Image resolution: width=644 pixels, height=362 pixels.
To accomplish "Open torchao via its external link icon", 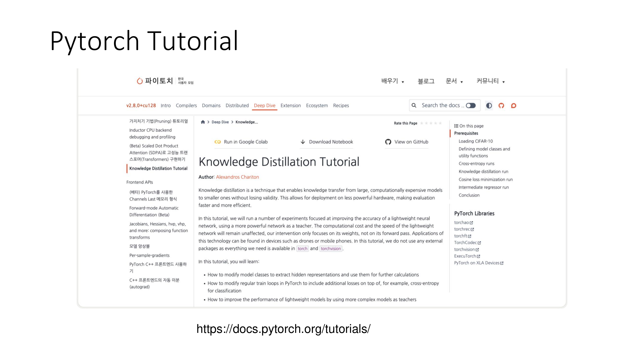I will [472, 222].
